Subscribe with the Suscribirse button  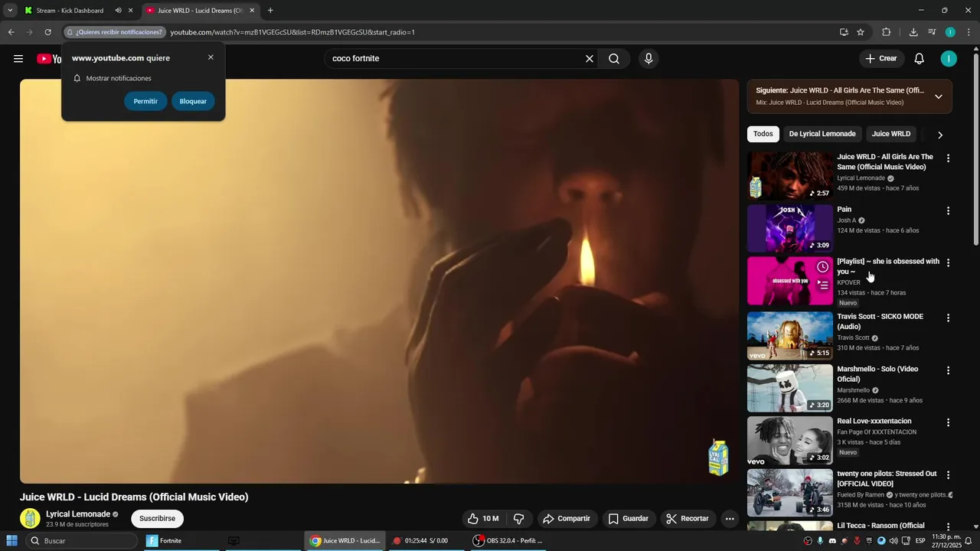click(157, 519)
